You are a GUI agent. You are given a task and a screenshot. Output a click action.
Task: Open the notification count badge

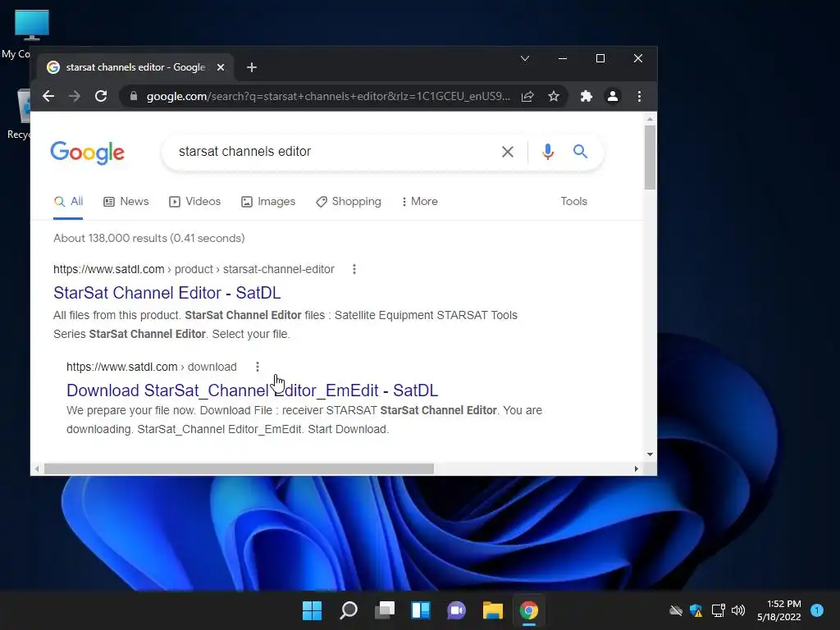[817, 610]
